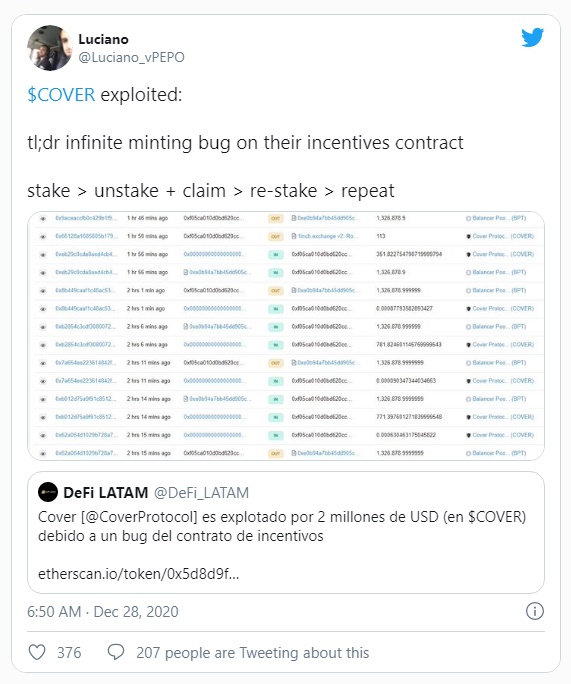Click the 1inch.exchange v2 contract link
Screen dimensions: 571x684
pyautogui.click(x=325, y=236)
